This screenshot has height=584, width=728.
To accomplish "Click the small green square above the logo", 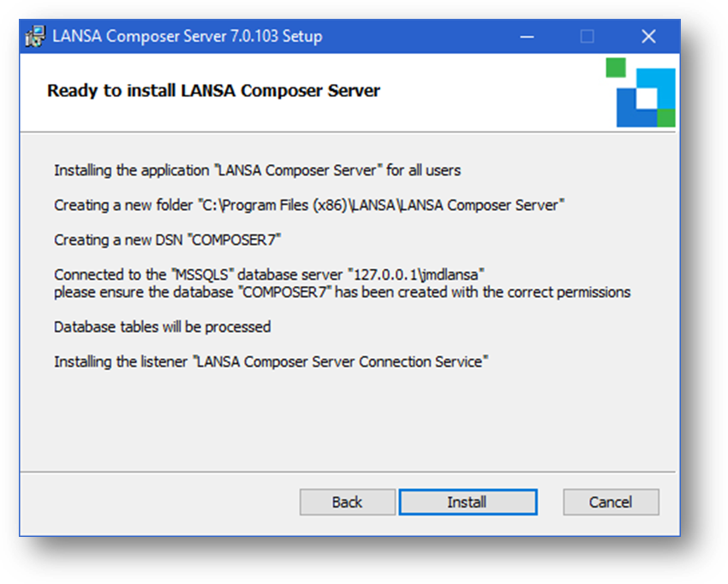I will [x=616, y=68].
